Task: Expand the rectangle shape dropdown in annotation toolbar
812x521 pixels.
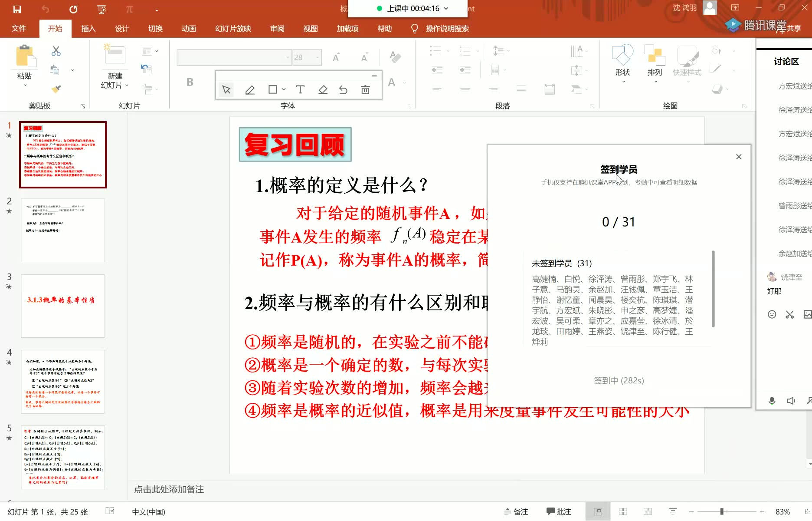Action: 283,89
